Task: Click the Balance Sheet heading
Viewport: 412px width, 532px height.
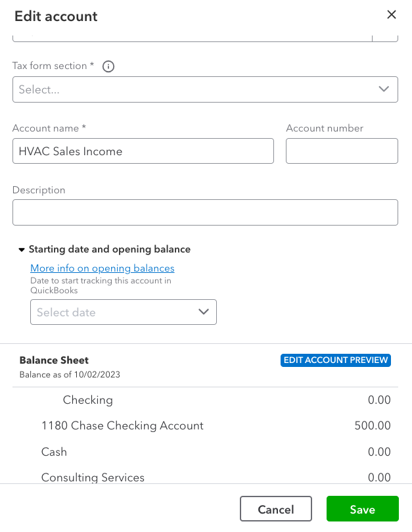Action: point(54,360)
